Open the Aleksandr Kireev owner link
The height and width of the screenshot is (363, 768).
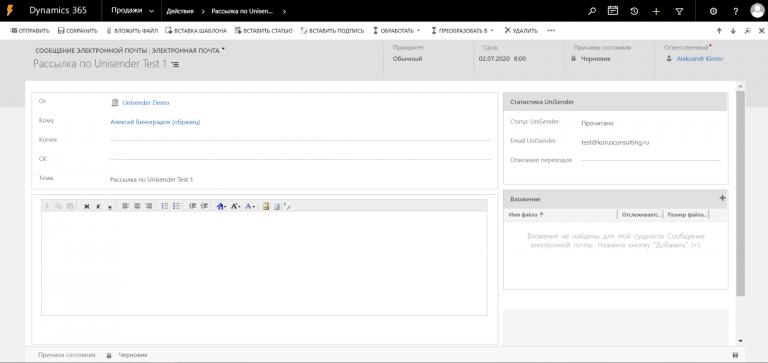point(699,58)
